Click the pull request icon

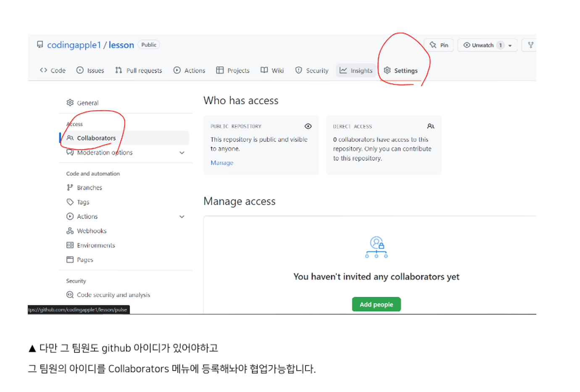[119, 70]
